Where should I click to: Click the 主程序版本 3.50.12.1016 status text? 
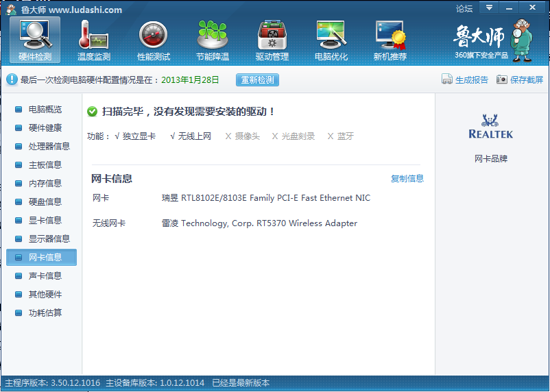[53, 383]
